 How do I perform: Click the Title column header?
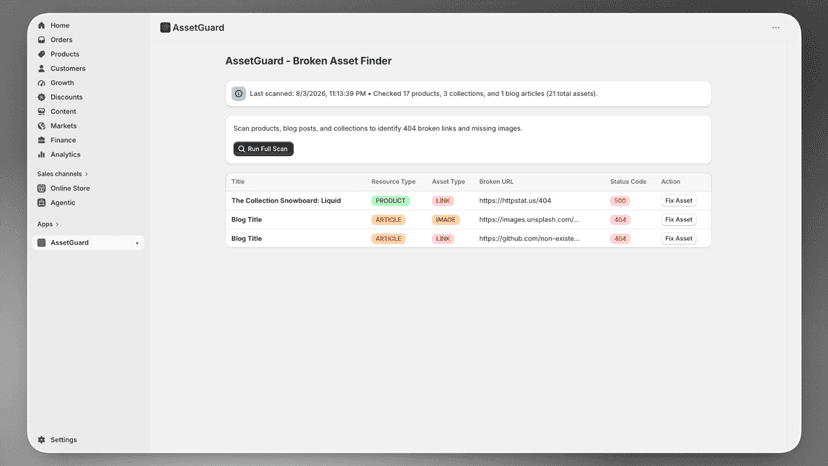[238, 182]
